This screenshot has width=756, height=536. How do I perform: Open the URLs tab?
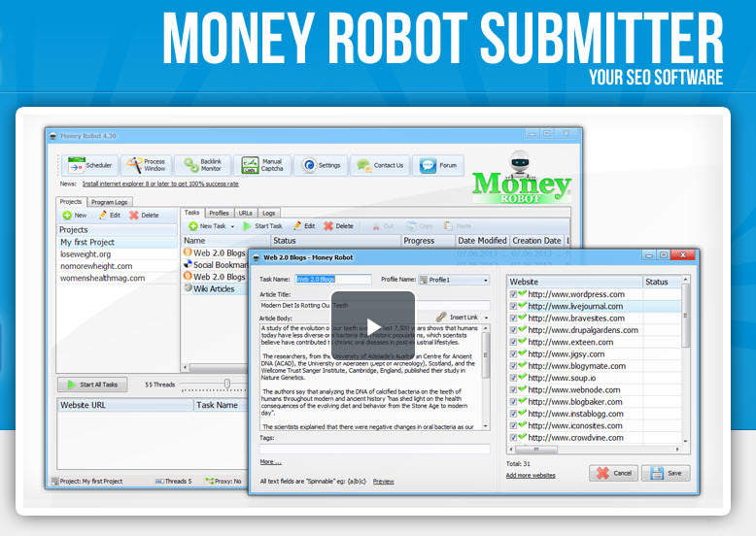pyautogui.click(x=246, y=213)
